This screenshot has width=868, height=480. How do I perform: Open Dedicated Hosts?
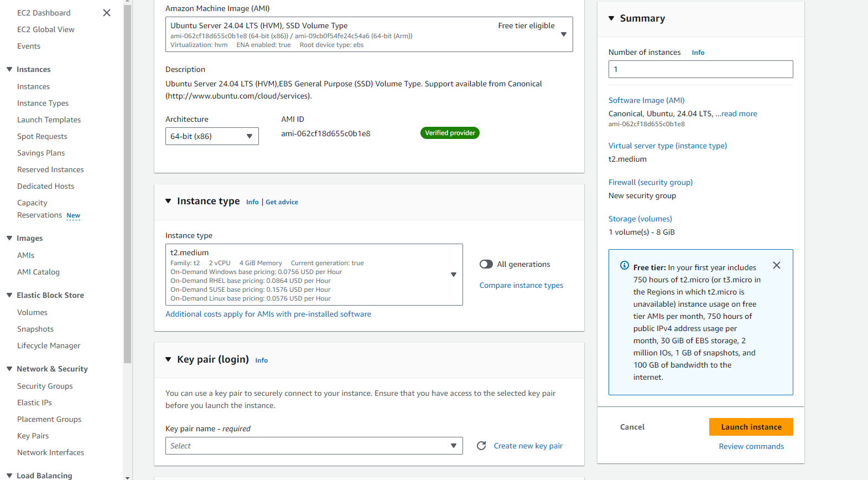coord(45,186)
